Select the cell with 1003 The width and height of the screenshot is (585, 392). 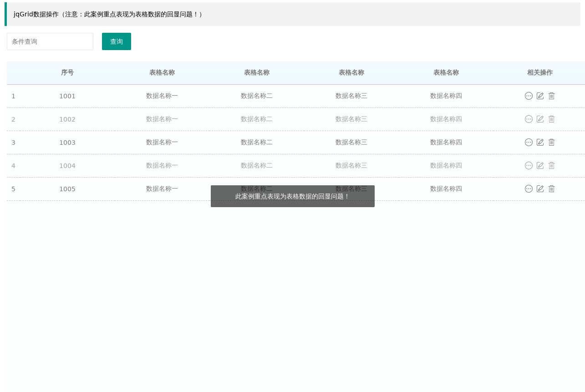pos(67,143)
